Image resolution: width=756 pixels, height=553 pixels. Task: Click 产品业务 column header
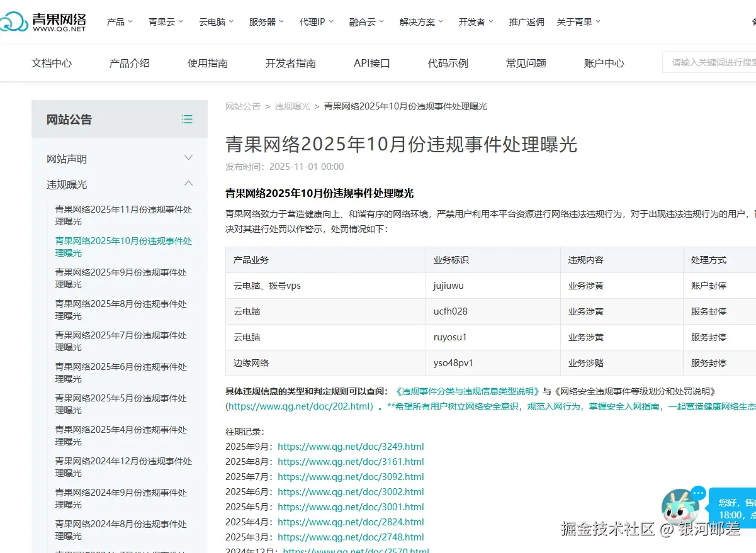click(326, 260)
